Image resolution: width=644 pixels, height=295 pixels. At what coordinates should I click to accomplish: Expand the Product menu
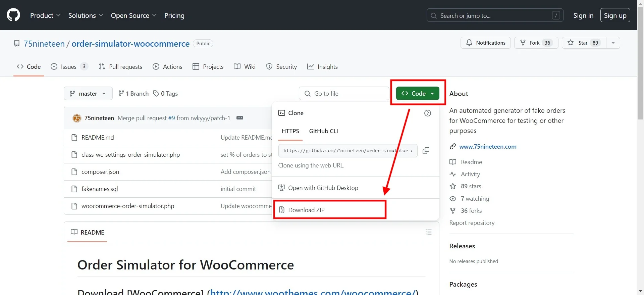(x=45, y=15)
